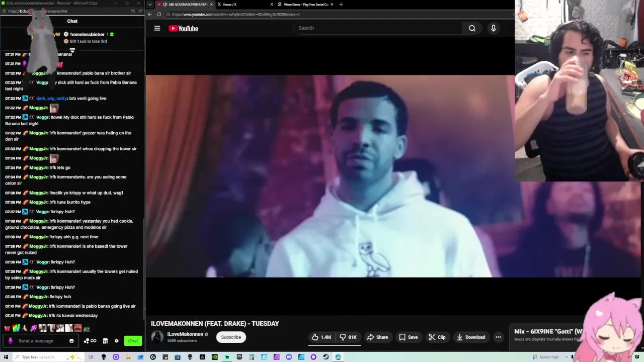Open Task View on the taskbar
Viewport: 644px width, 362px height.
(x=90, y=357)
